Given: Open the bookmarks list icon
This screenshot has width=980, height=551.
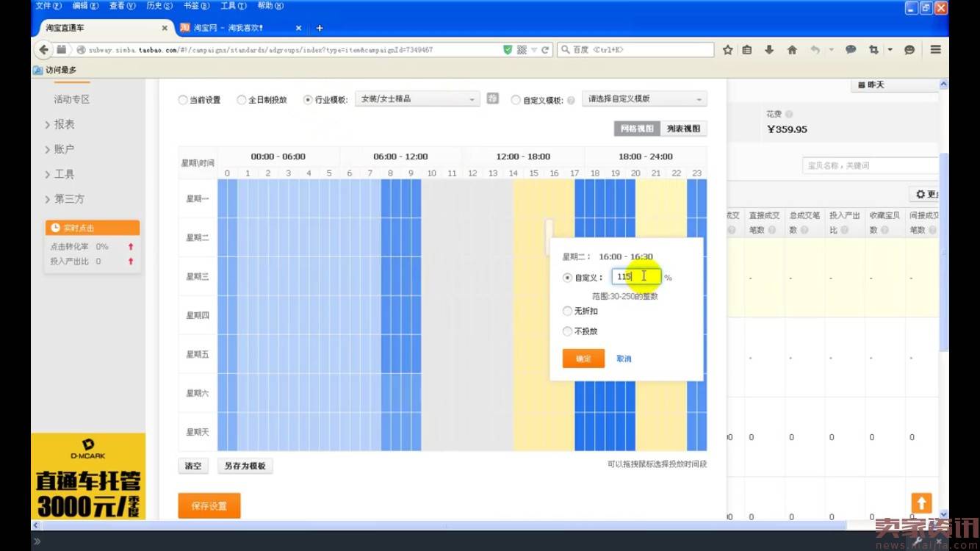Looking at the screenshot, I should point(747,50).
